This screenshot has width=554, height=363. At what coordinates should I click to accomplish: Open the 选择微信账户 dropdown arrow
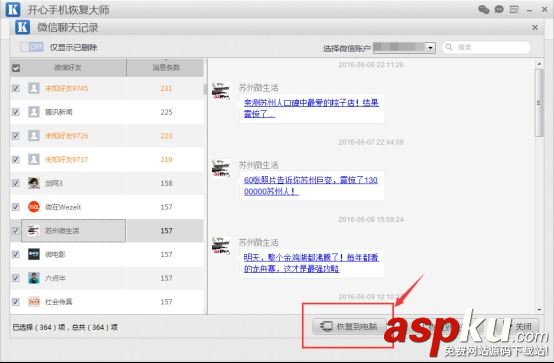430,47
